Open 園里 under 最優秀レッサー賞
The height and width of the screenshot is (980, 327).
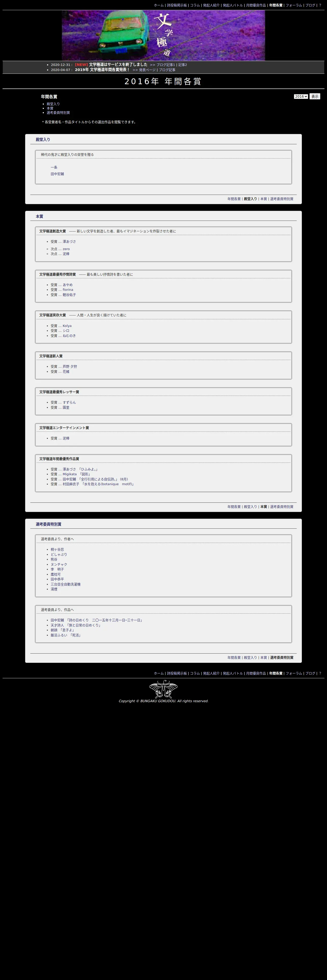pos(66,408)
